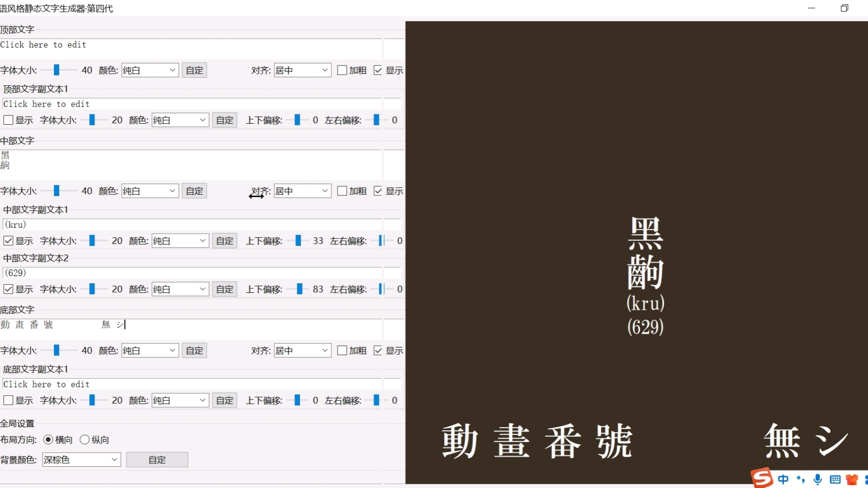Click 中部文字副文本1 horizontal offset slider
868x488 pixels.
pos(382,240)
